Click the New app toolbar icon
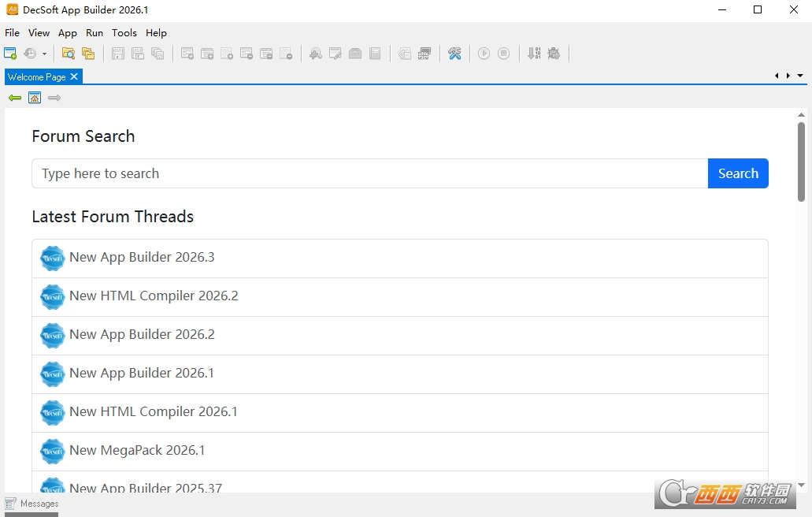 click(x=10, y=54)
